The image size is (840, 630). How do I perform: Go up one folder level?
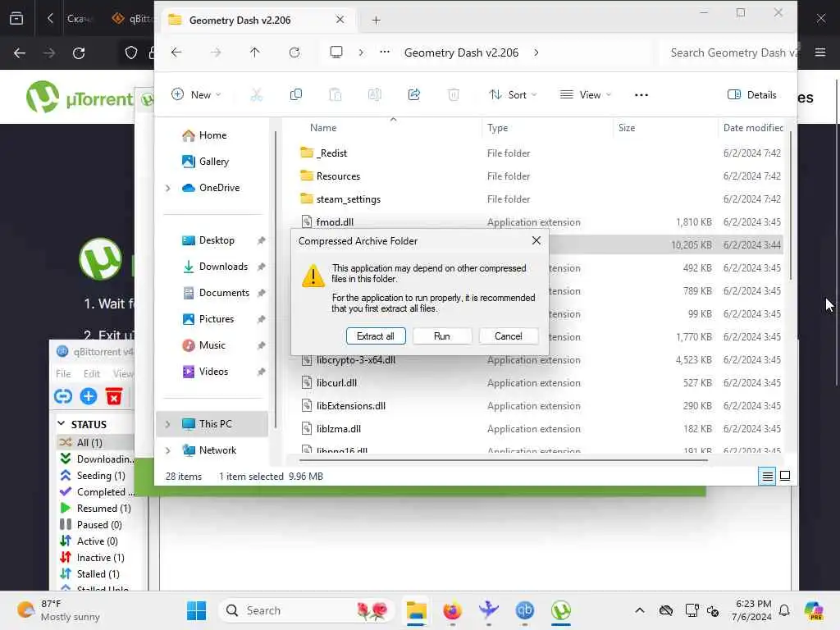pyautogui.click(x=254, y=52)
